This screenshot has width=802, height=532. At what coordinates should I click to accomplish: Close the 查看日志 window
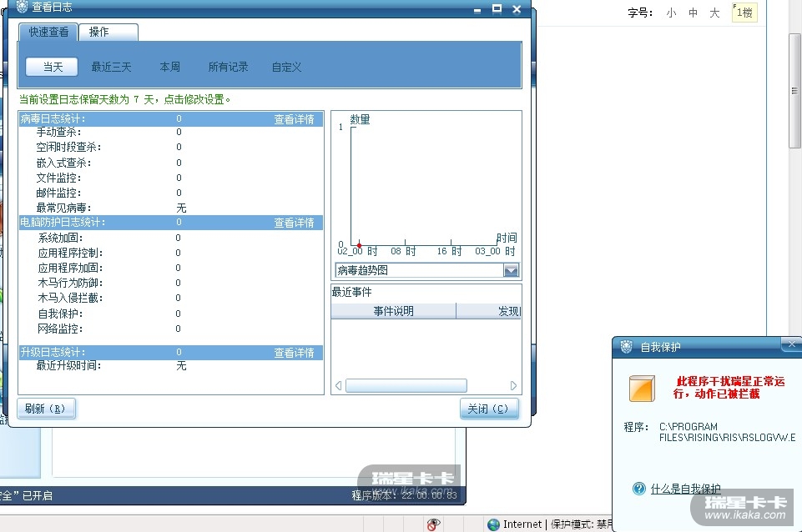pos(517,9)
